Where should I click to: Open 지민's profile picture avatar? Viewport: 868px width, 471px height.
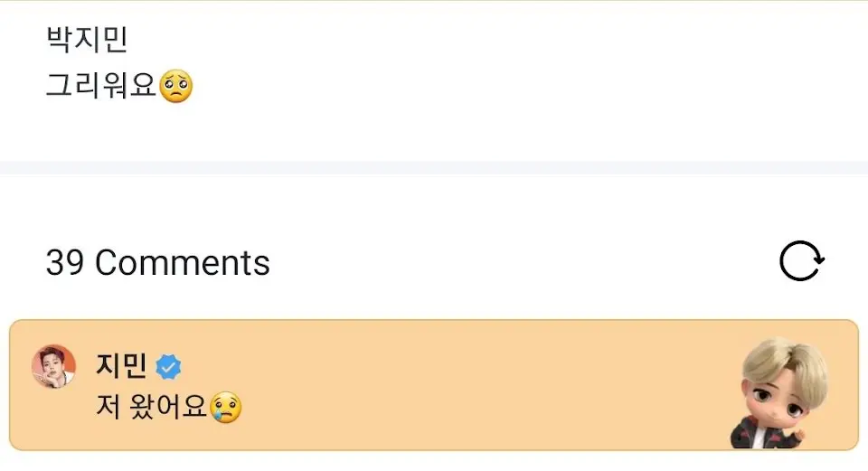pyautogui.click(x=53, y=366)
